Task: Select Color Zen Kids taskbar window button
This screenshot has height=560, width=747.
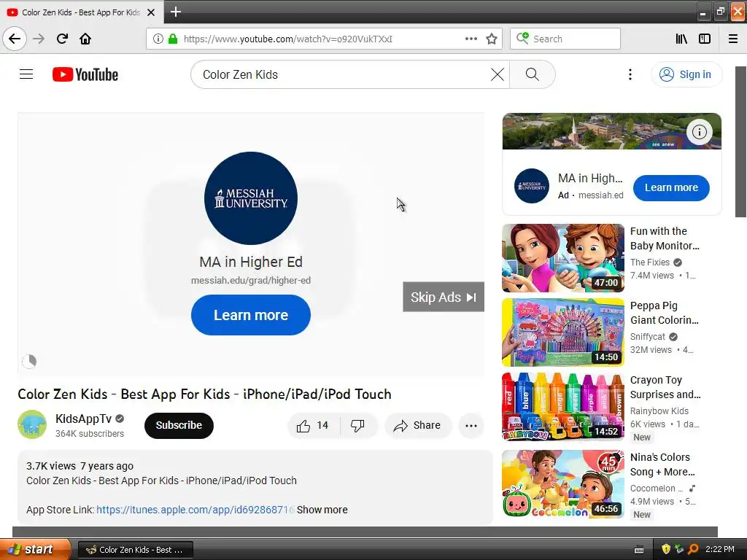Action: (x=135, y=550)
